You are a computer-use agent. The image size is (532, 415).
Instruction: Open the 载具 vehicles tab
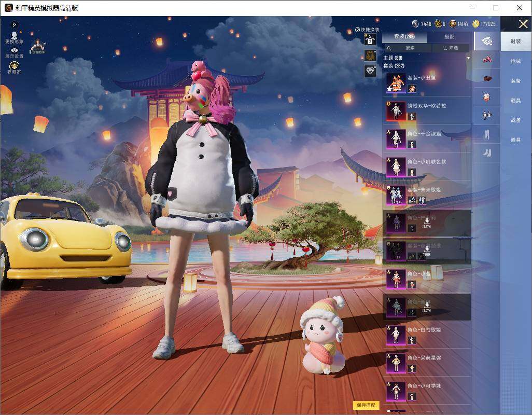[516, 101]
